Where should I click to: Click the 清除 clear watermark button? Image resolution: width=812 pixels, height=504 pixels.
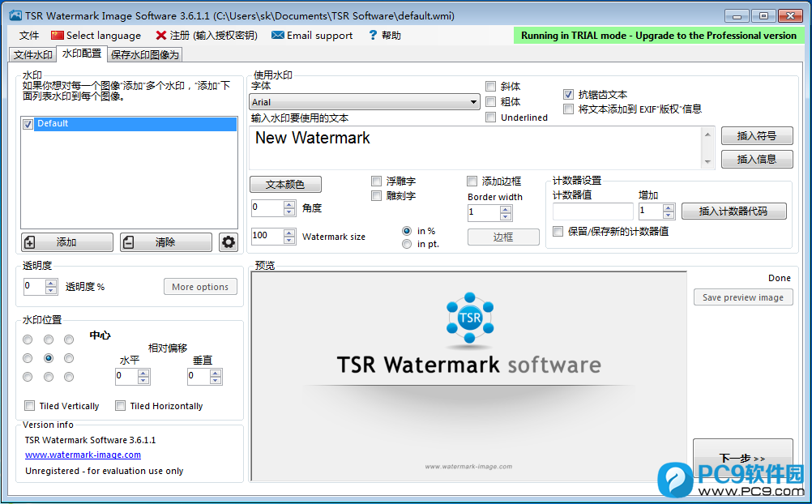pos(165,242)
